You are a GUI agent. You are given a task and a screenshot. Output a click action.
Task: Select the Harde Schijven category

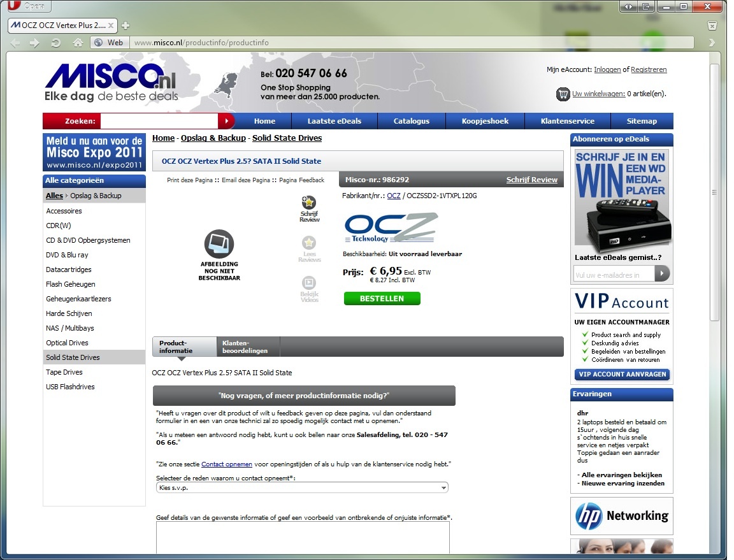pos(69,313)
